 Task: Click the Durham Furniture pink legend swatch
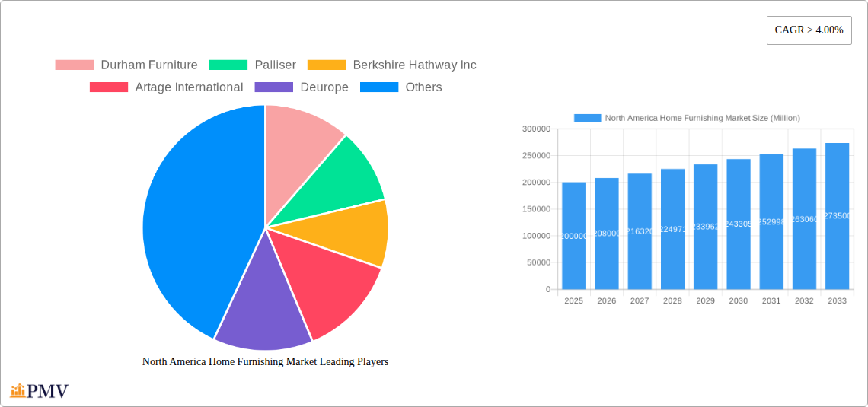(74, 65)
